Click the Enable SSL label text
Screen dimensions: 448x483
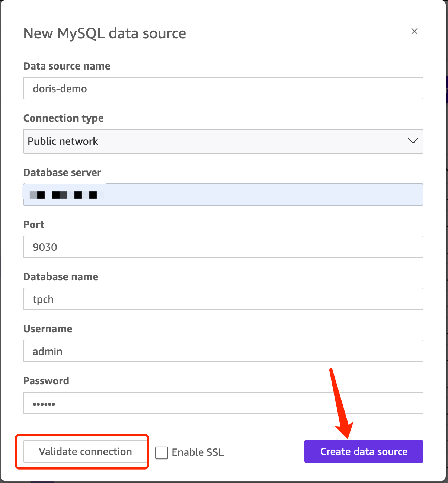point(198,452)
